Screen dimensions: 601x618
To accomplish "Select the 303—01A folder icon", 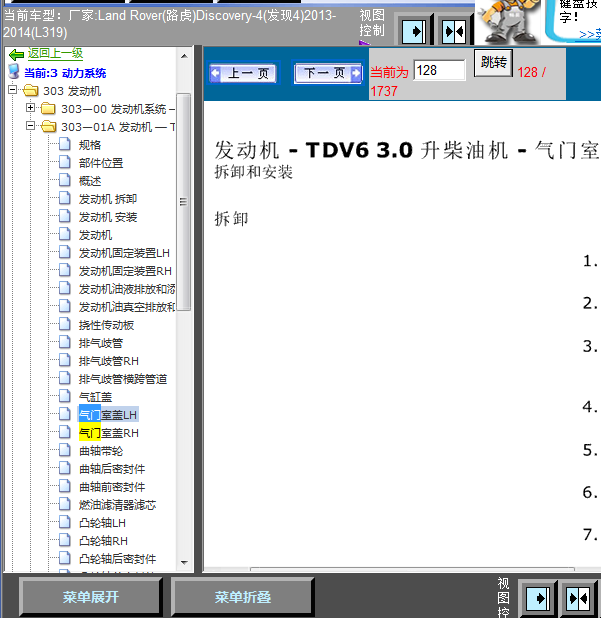I will 48,127.
